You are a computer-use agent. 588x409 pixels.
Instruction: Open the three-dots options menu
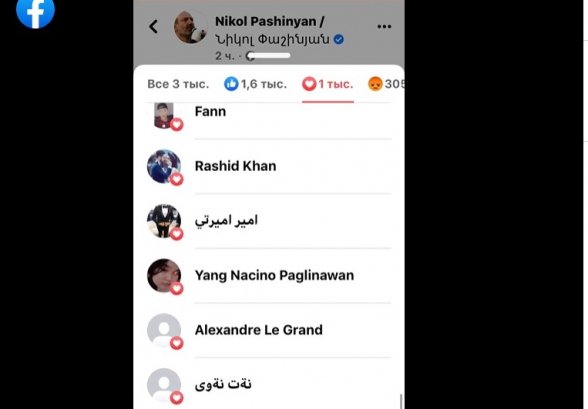coord(384,26)
